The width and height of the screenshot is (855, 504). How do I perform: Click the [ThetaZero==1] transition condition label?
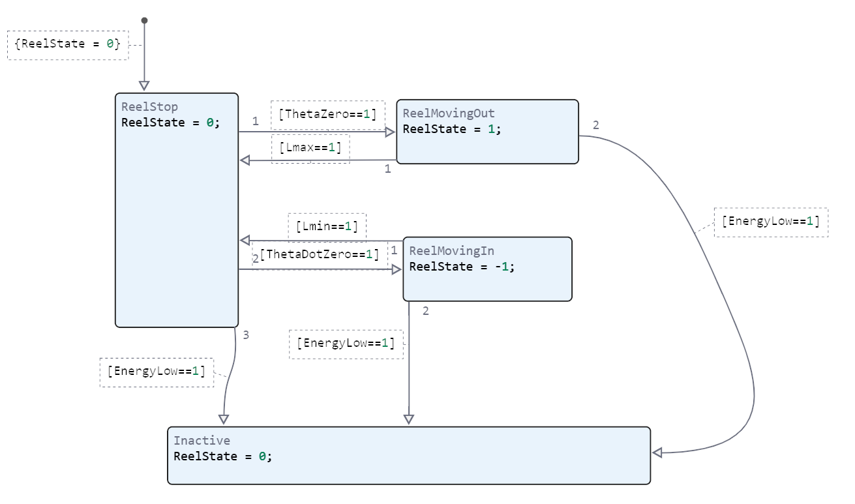click(327, 115)
